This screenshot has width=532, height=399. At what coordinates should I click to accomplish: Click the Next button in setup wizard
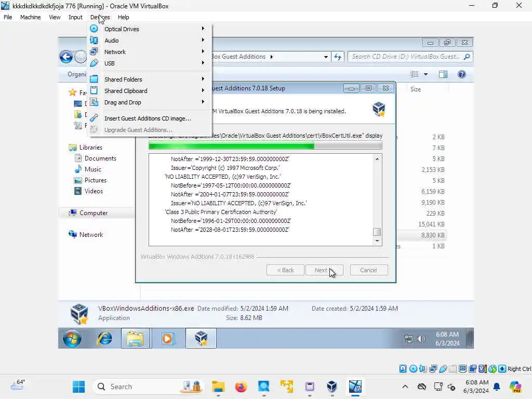[324, 270]
